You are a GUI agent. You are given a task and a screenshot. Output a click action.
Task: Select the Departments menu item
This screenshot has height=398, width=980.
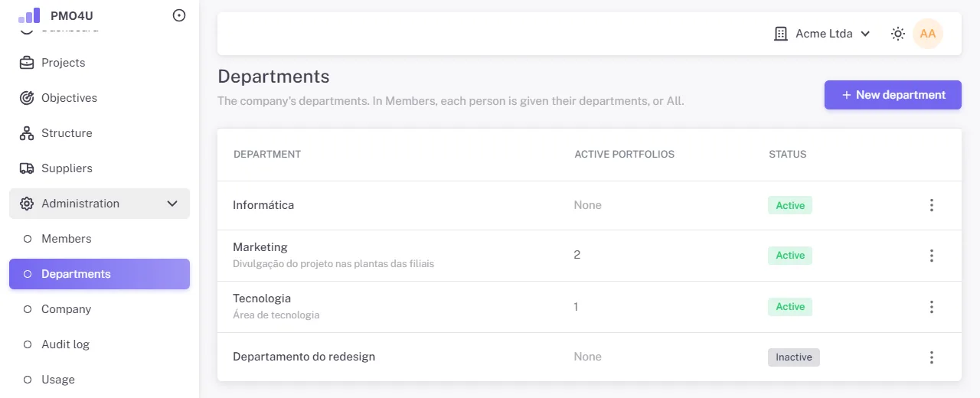100,274
